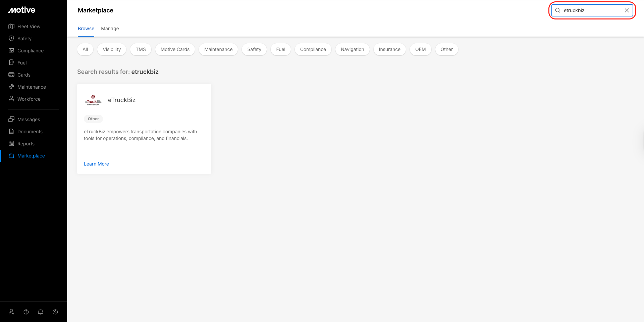The height and width of the screenshot is (322, 644).
Task: Click the Maintenance wrench icon
Action: [x=11, y=87]
